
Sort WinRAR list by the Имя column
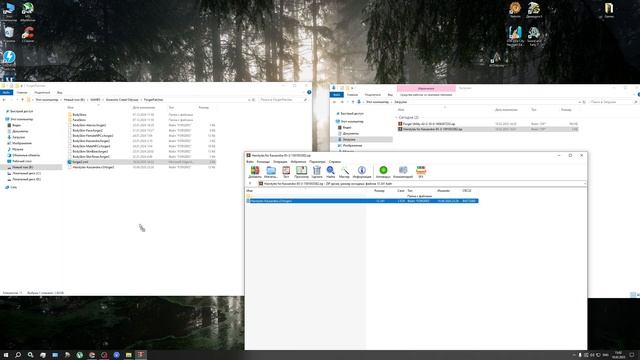[x=249, y=191]
